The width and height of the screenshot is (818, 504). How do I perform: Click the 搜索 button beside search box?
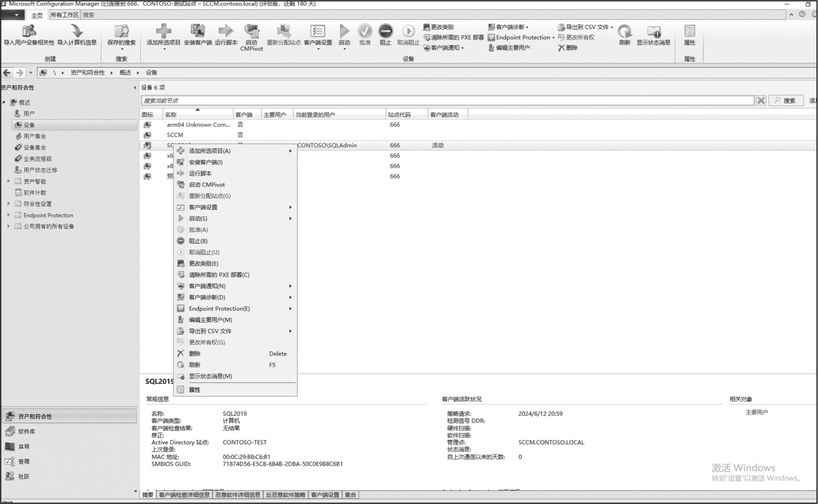786,101
